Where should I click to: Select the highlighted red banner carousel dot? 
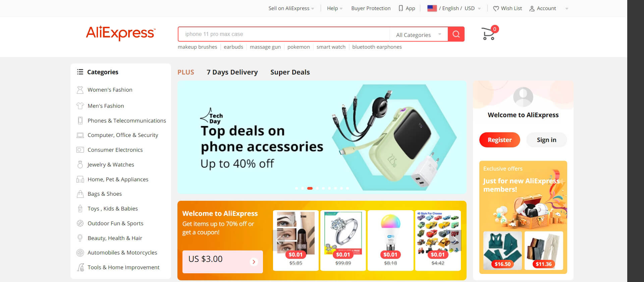310,188
